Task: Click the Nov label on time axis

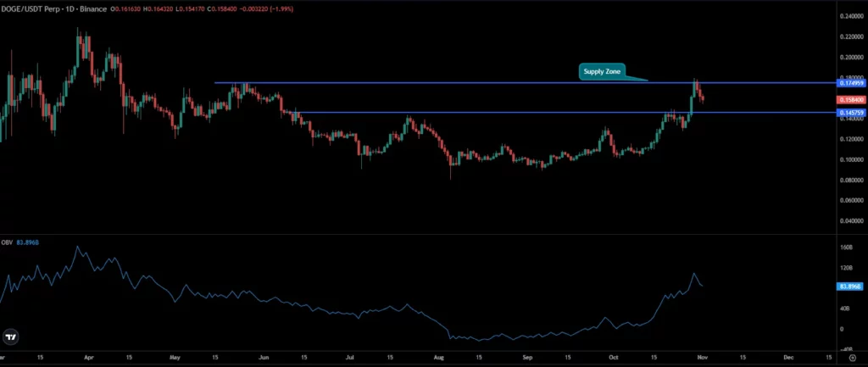Action: tap(701, 359)
